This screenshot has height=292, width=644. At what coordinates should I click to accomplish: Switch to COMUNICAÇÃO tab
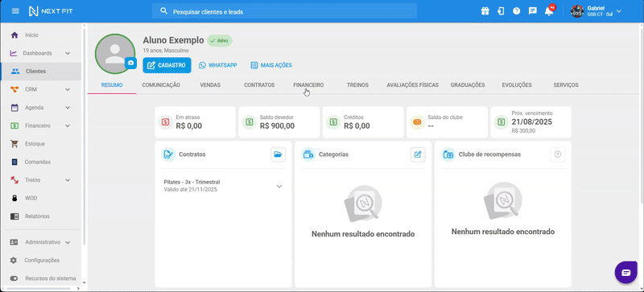click(161, 85)
